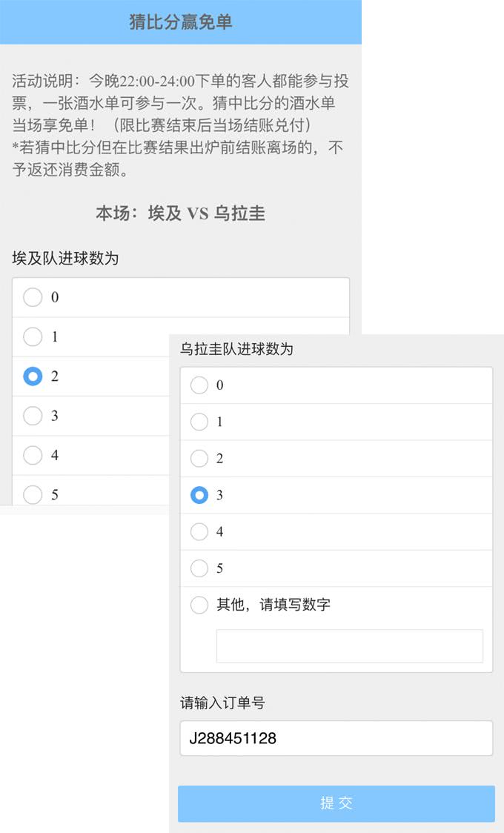Click the custom goal number input box

tap(348, 645)
